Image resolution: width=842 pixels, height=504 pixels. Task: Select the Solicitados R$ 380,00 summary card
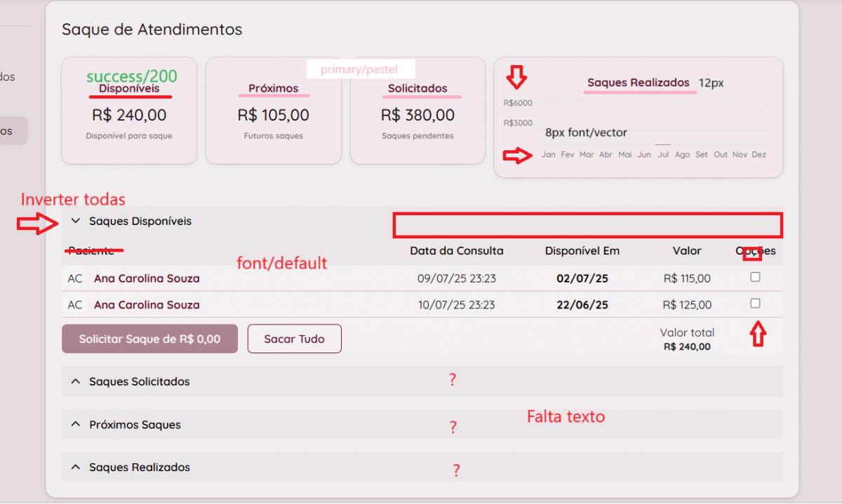pos(417,112)
